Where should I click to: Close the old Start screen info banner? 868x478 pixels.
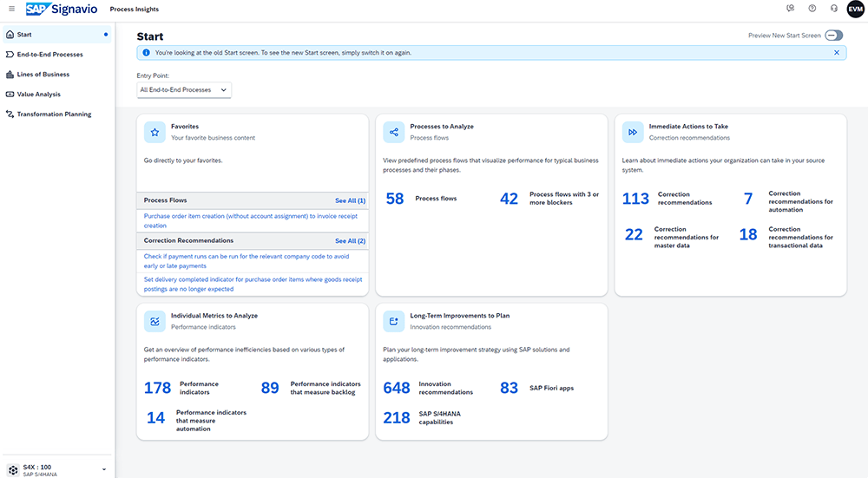837,53
